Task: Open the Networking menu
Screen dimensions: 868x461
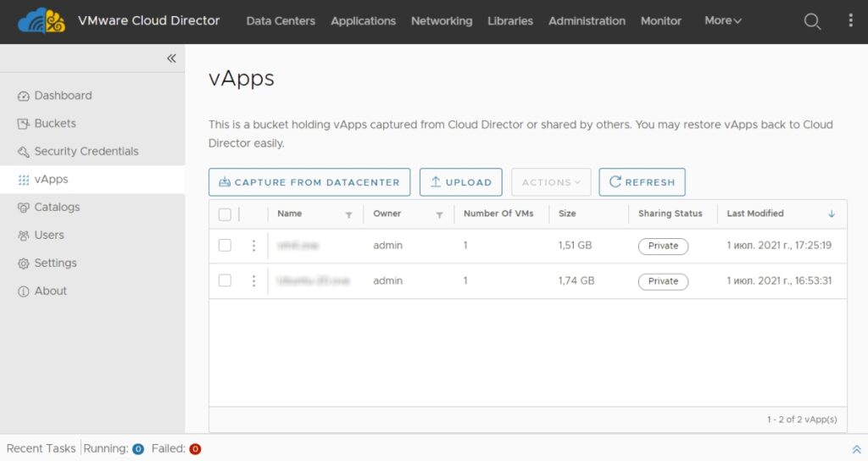Action: (442, 21)
